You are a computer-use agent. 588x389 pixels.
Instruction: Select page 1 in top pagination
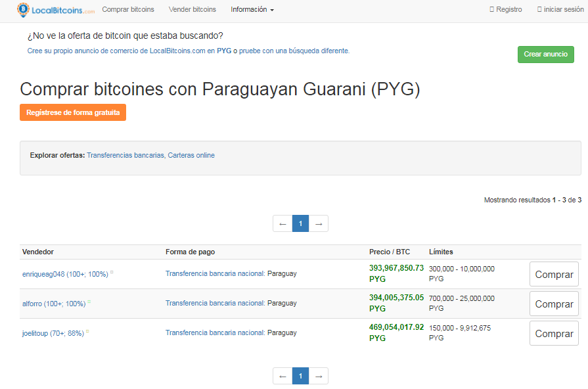click(x=300, y=223)
